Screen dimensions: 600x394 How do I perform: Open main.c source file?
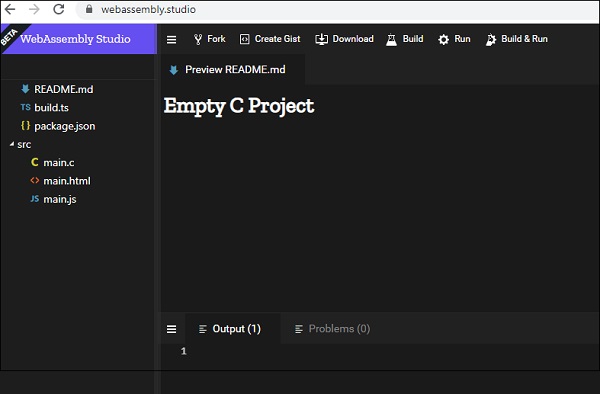[x=52, y=163]
